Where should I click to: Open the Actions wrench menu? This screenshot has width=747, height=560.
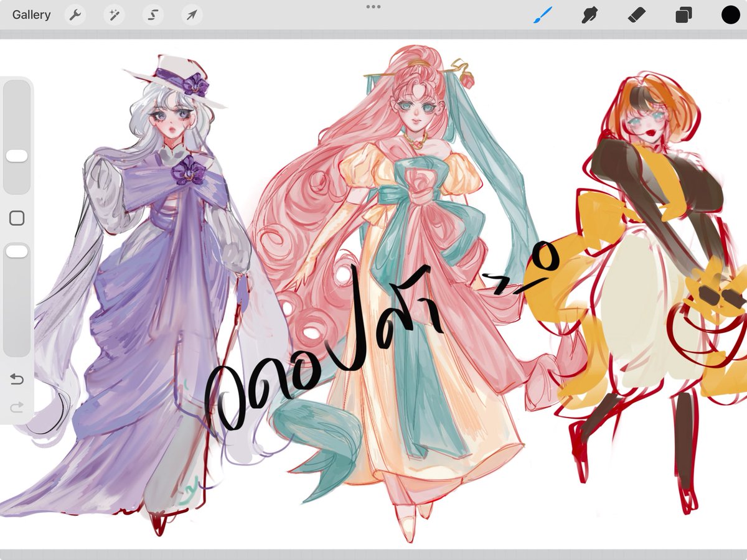[x=75, y=15]
